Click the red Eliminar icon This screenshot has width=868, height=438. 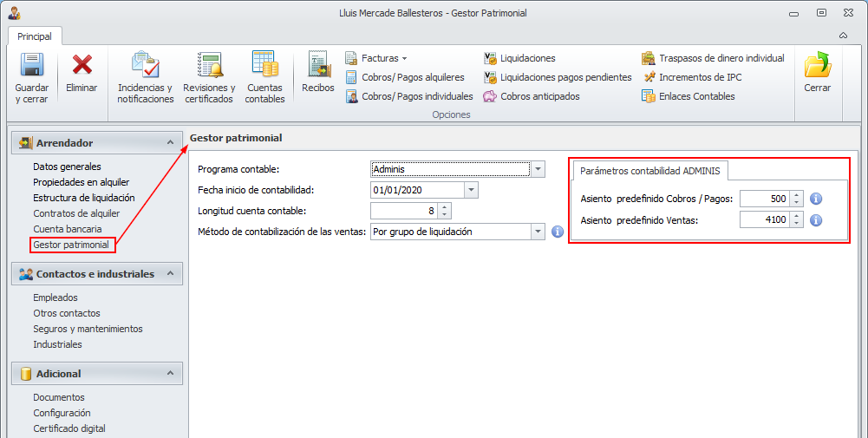point(82,65)
